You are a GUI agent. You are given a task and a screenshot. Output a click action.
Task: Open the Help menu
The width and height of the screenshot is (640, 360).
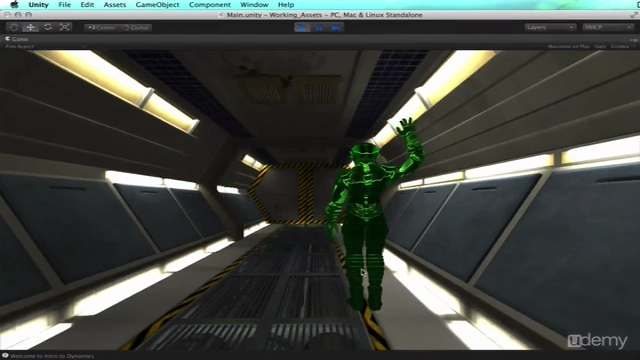(x=286, y=5)
